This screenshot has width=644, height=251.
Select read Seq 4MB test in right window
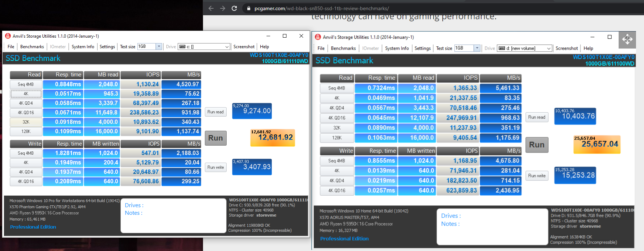tap(337, 88)
